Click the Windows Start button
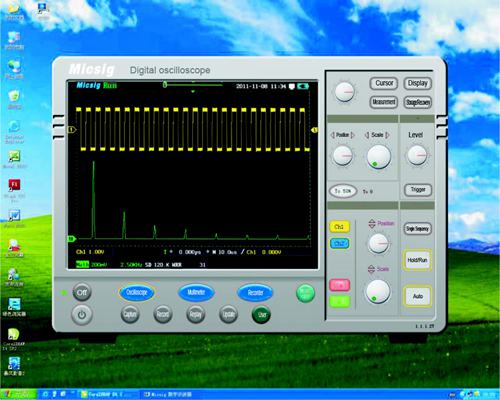This screenshot has height=400, width=500. (18, 395)
